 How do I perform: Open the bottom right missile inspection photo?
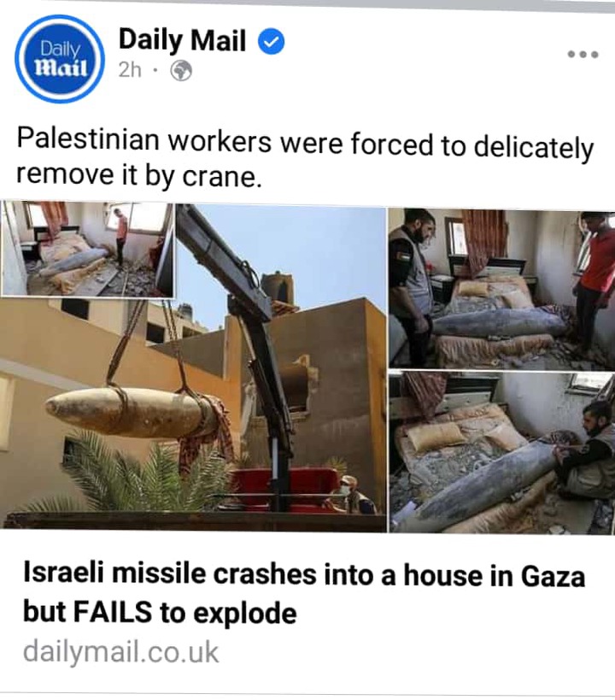(x=501, y=452)
